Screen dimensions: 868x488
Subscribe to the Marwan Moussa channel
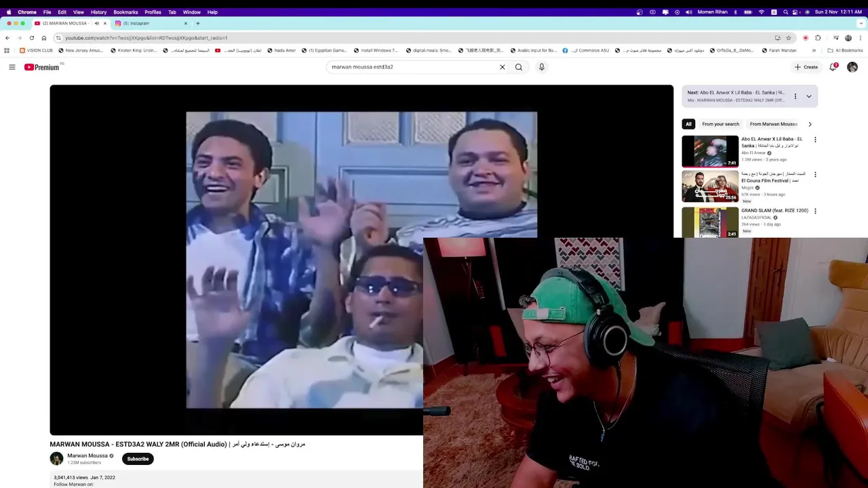coord(138,459)
